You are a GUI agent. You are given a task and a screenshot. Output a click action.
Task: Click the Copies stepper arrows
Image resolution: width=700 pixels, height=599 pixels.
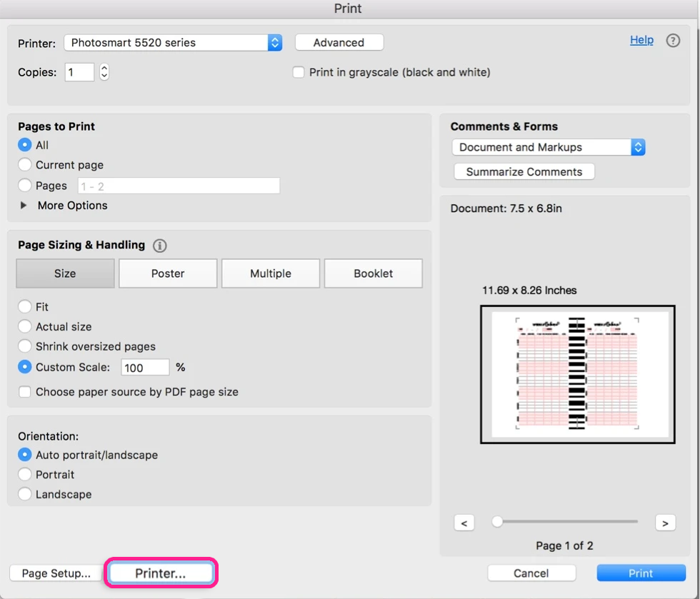click(x=104, y=72)
